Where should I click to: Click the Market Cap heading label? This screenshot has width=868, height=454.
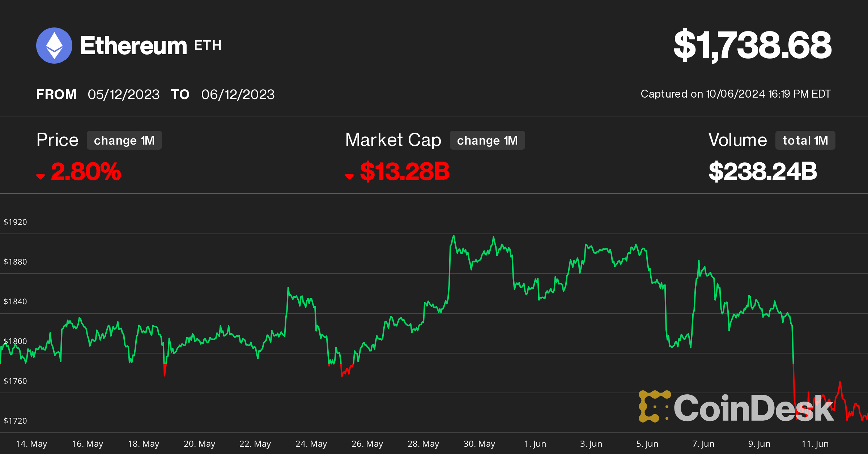(393, 140)
